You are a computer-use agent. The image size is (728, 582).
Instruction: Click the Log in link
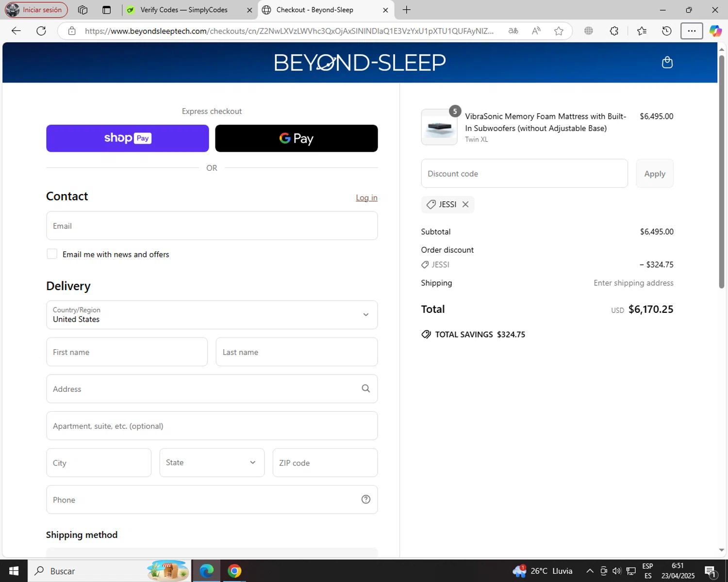point(366,197)
